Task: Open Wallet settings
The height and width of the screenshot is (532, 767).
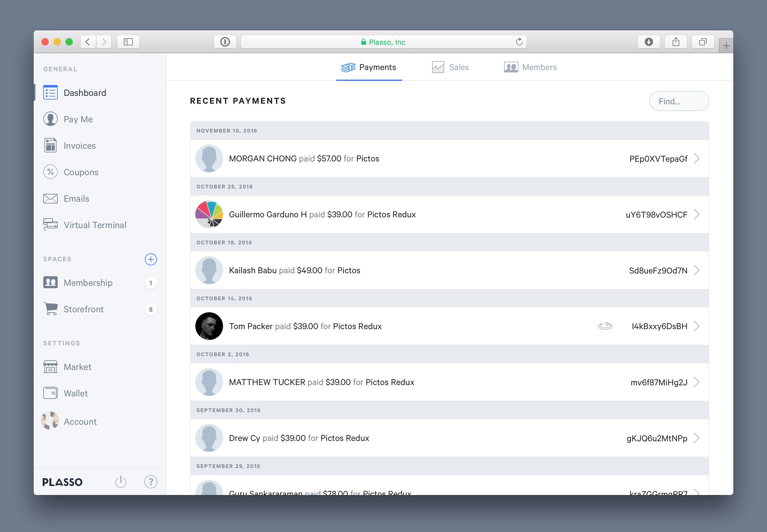Action: point(76,393)
